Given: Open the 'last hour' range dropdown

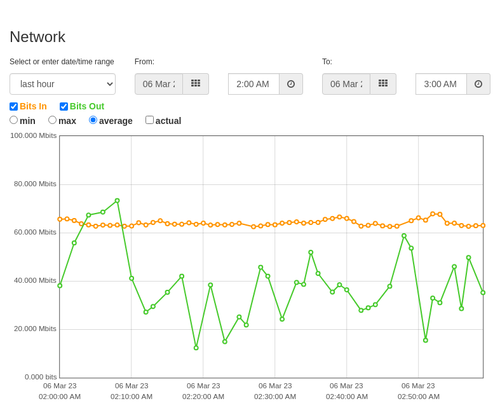Looking at the screenshot, I should 63,84.
